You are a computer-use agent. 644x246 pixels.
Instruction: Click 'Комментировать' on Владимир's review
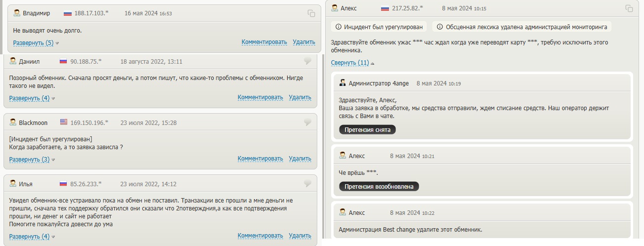point(264,42)
